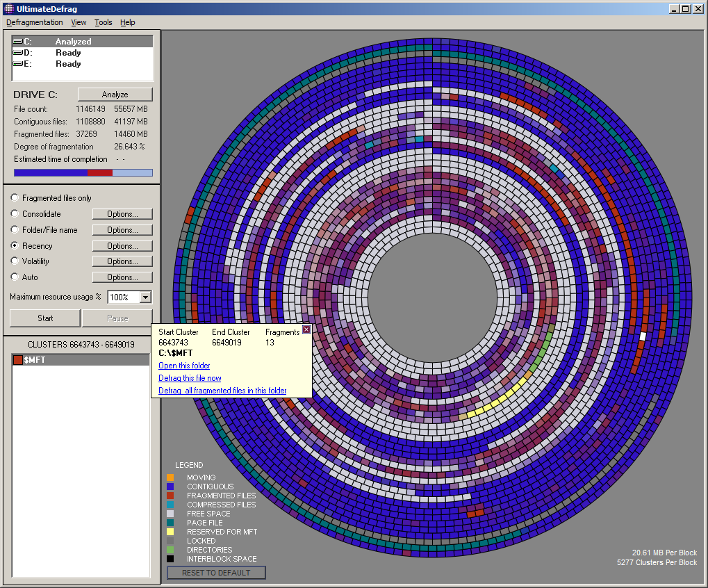Select the D: drive icon in drive list
Screen dimensions: 708x588
click(x=17, y=53)
